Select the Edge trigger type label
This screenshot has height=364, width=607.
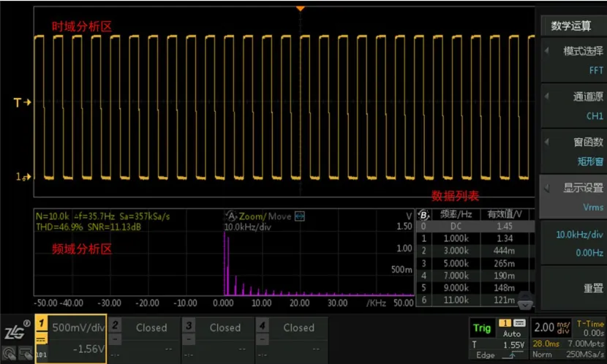pyautogui.click(x=486, y=355)
